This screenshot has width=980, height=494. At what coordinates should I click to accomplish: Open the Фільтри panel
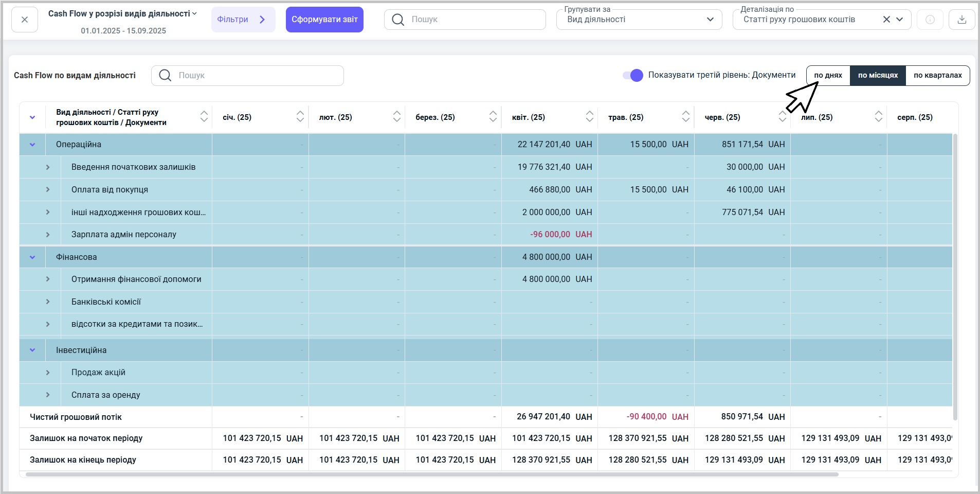[243, 20]
